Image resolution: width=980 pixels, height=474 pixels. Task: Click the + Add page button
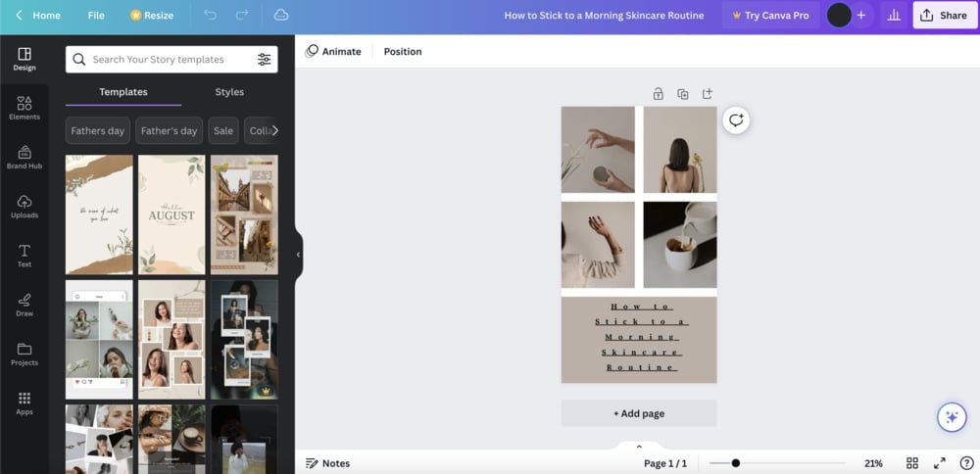click(639, 413)
